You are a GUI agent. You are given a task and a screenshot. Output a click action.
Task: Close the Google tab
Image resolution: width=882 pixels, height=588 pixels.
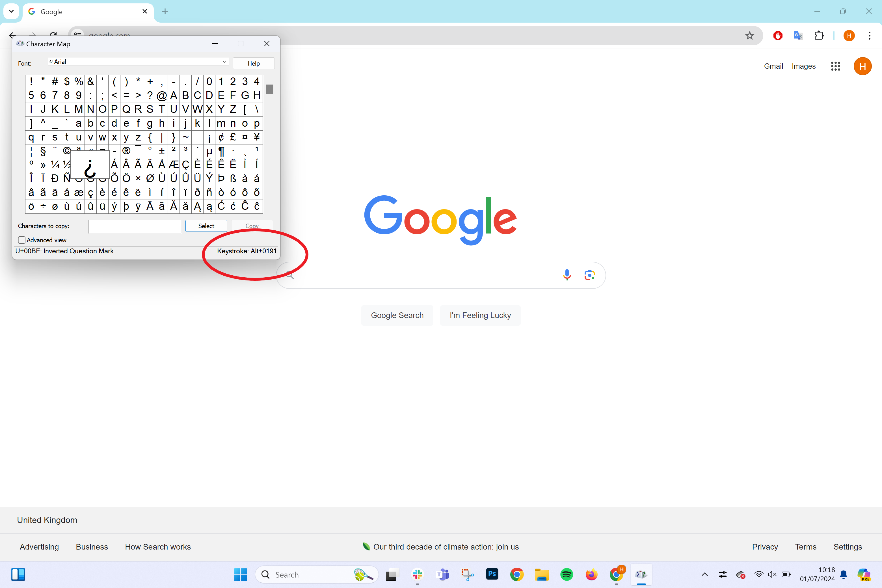(145, 12)
